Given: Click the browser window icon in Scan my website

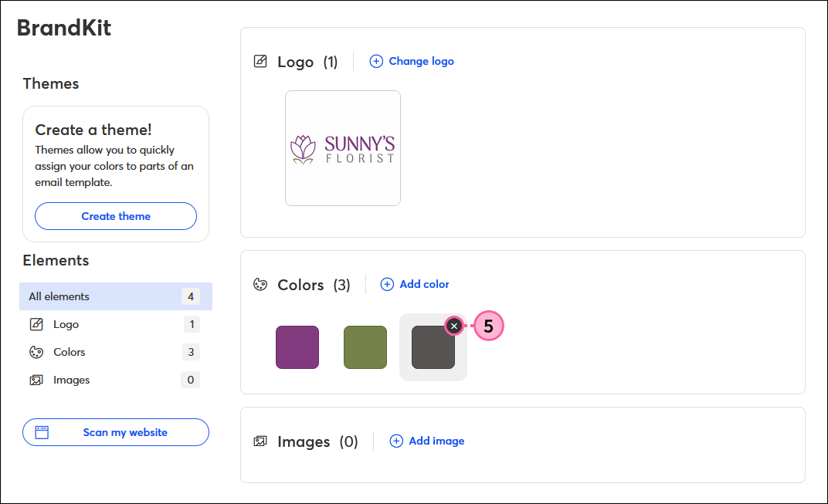Looking at the screenshot, I should coord(42,432).
